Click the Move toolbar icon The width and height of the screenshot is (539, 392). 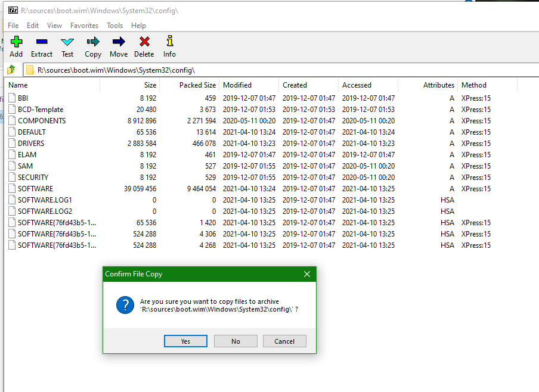tap(119, 42)
